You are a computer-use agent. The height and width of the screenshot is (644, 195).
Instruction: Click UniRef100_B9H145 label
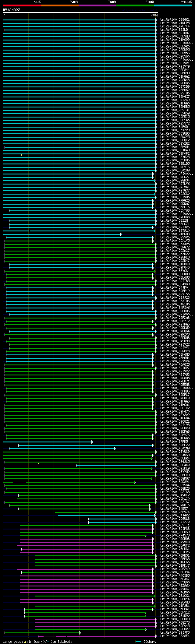(175, 120)
